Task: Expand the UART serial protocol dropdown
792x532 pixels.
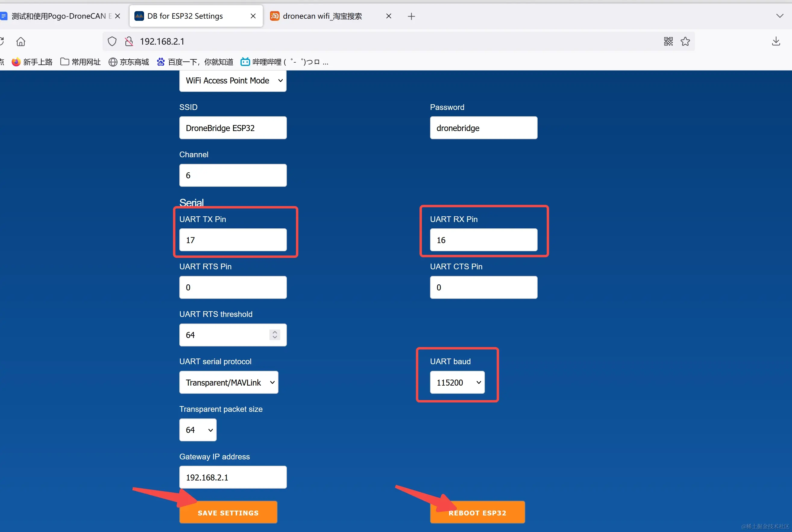Action: [x=229, y=382]
